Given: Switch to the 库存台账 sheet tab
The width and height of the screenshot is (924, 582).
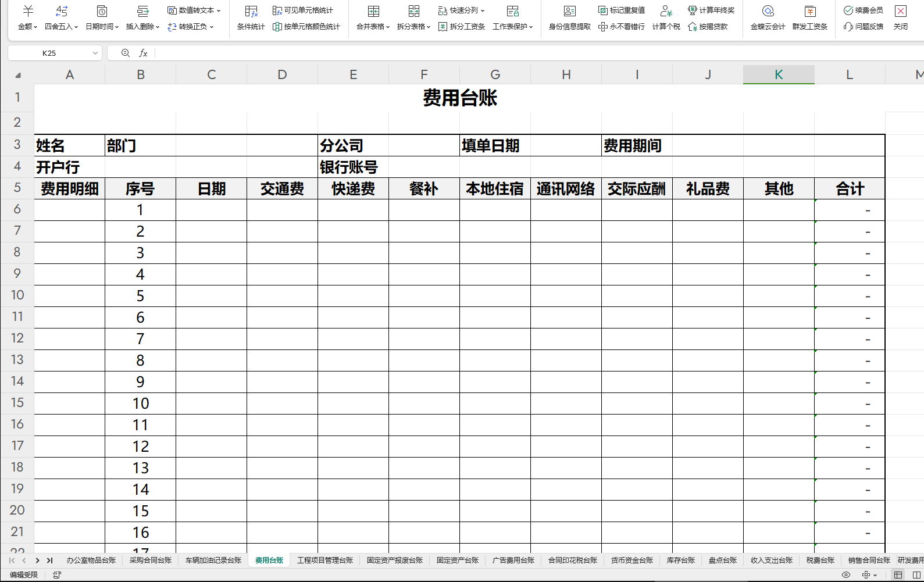Looking at the screenshot, I should [681, 560].
